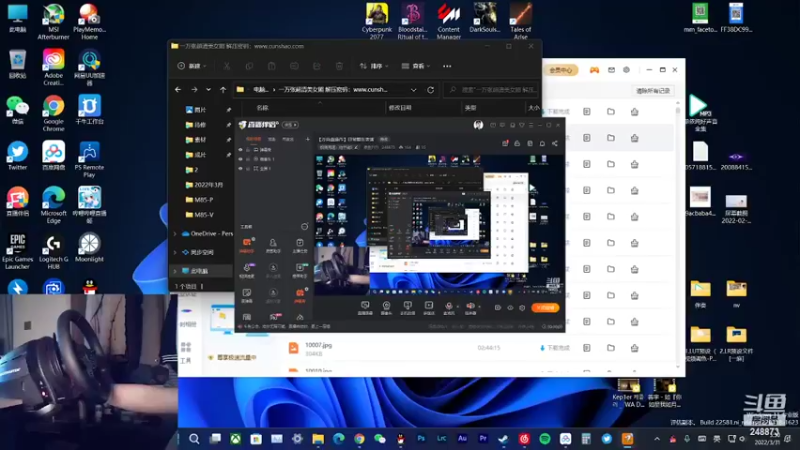Open Moonlight desktop shortcut
The image size is (800, 450).
(x=89, y=248)
